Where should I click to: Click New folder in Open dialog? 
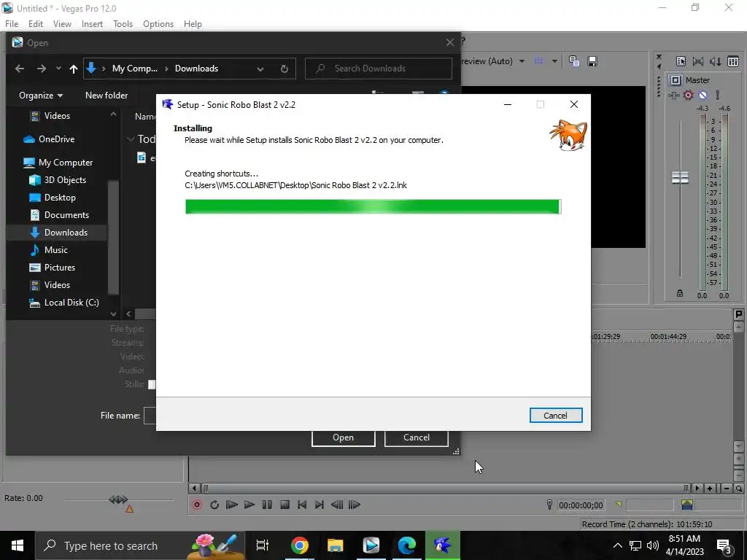pos(107,96)
